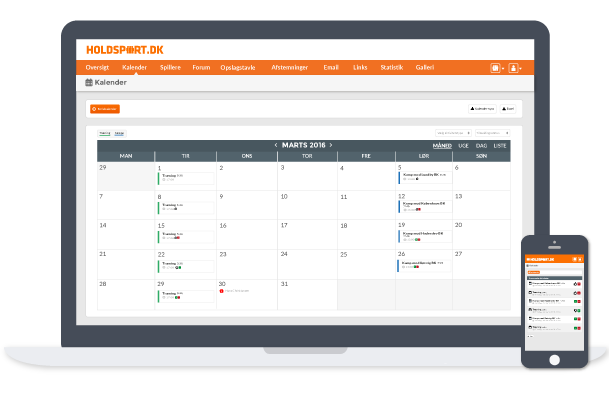Click calendar icon beside Kalender heading
Viewport: 609px width, 405px height.
pyautogui.click(x=89, y=83)
